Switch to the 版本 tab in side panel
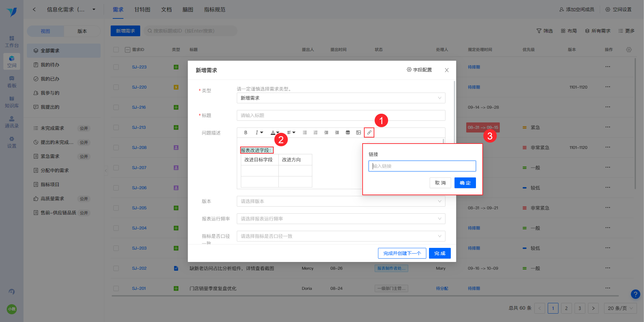Screen dimensions: 644x322 [x=82, y=31]
